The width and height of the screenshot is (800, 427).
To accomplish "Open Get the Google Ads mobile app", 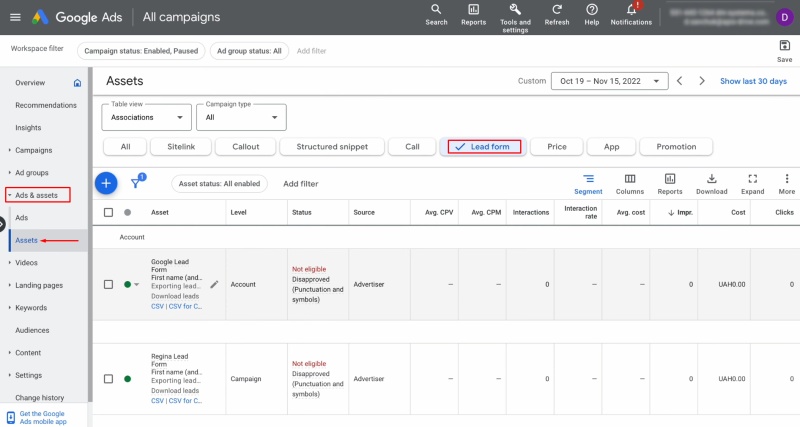I will pyautogui.click(x=43, y=418).
